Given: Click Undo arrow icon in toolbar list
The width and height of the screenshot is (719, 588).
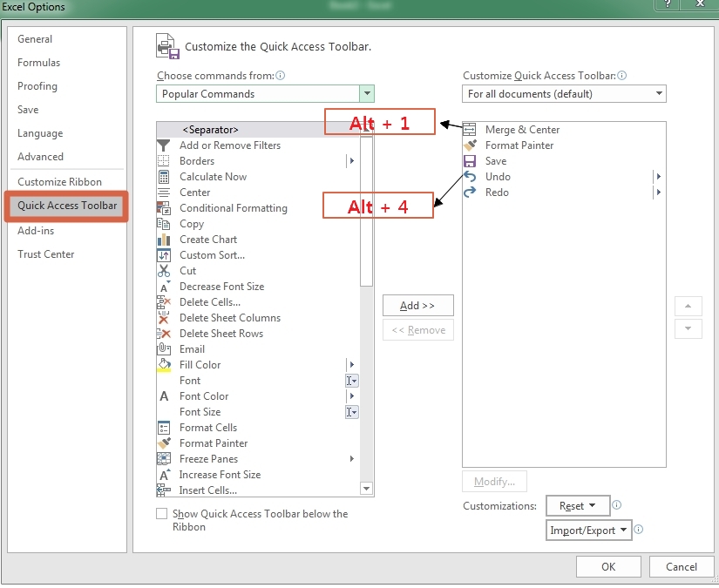Looking at the screenshot, I should [470, 177].
